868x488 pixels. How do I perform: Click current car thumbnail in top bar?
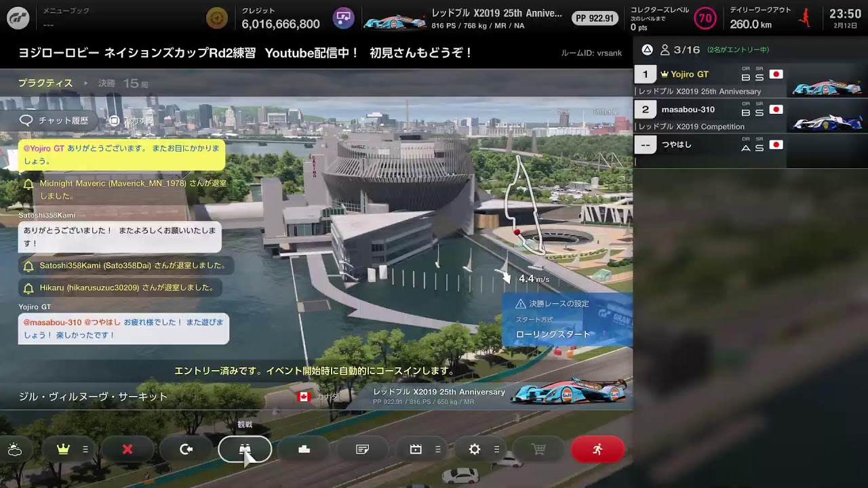click(395, 22)
